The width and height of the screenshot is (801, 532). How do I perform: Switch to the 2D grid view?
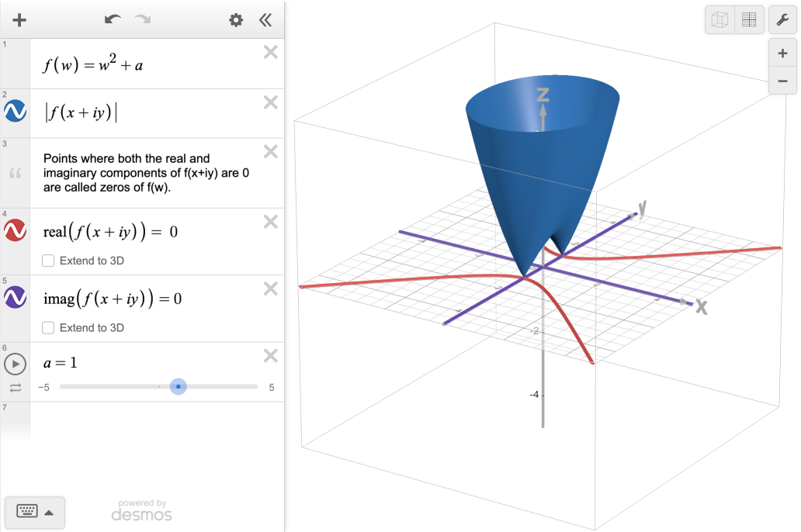point(749,21)
